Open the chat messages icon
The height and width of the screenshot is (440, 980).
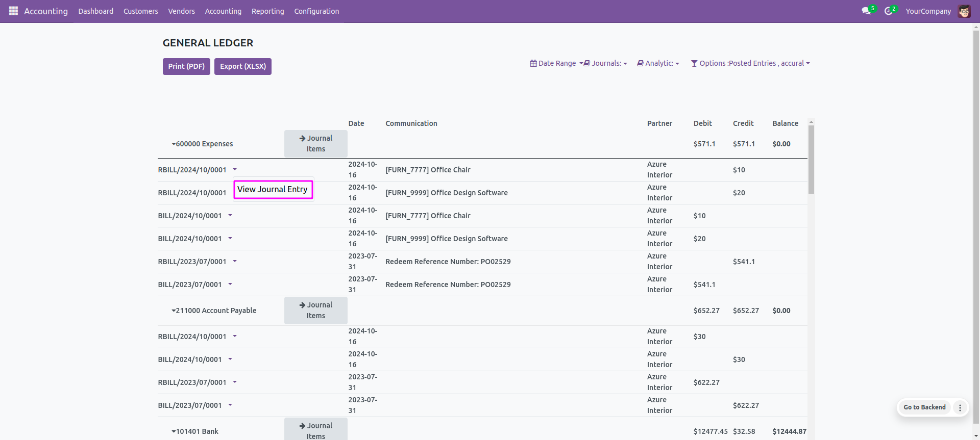pyautogui.click(x=866, y=11)
